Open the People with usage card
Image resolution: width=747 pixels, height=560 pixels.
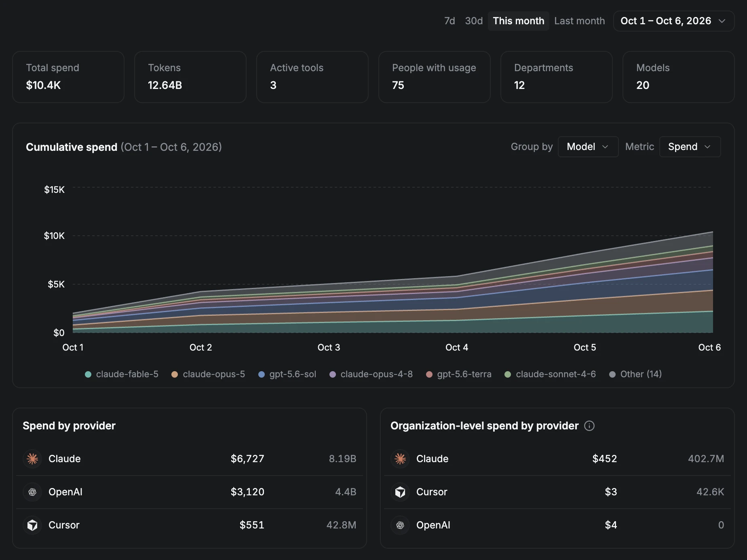[435, 77]
